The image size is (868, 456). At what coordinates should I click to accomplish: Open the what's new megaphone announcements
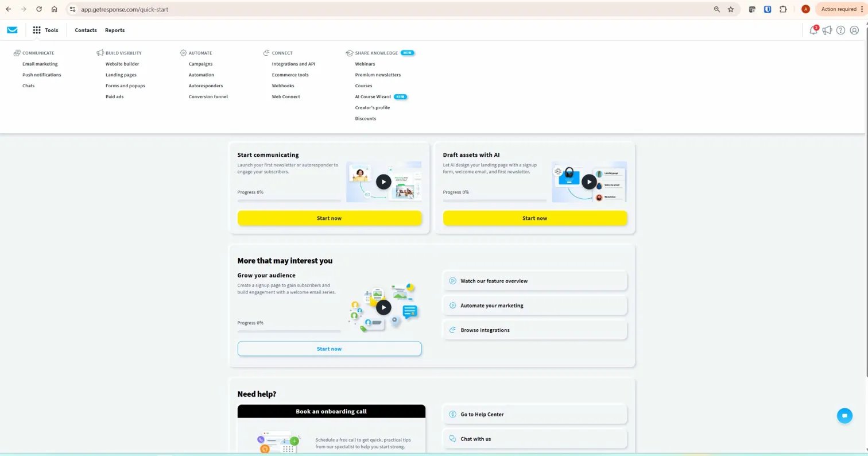827,30
